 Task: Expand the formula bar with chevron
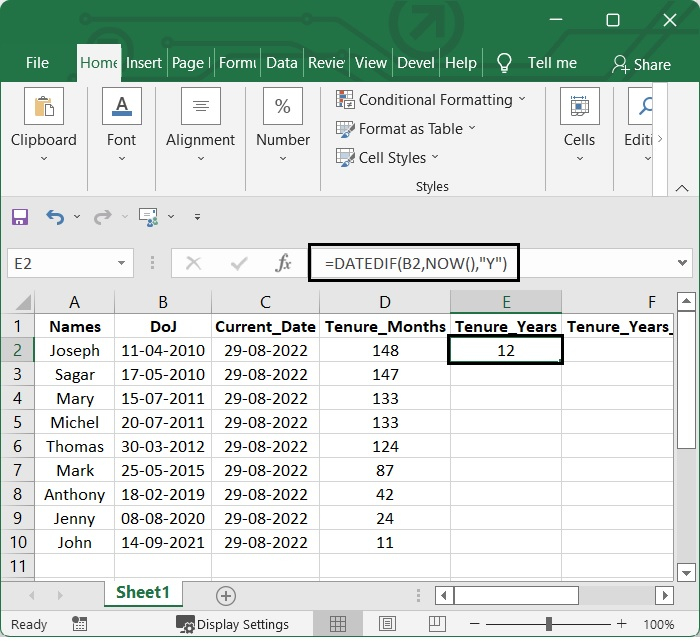pyautogui.click(x=683, y=263)
